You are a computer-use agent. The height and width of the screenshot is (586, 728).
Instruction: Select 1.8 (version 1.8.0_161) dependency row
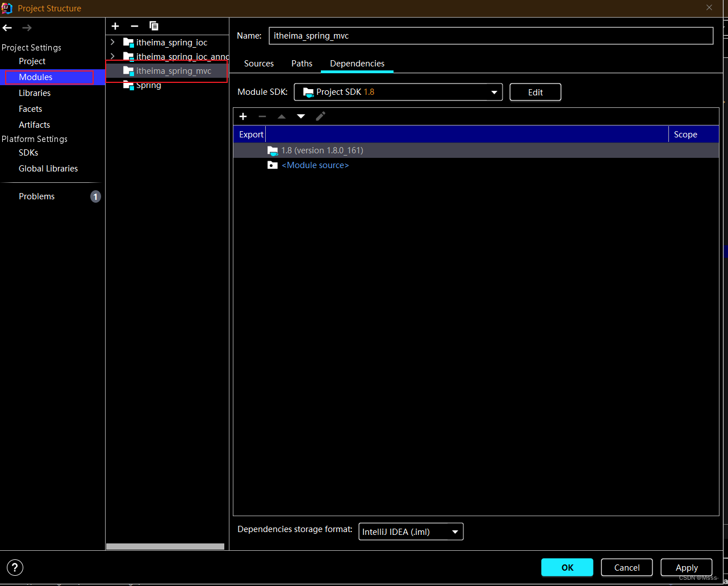(x=476, y=150)
